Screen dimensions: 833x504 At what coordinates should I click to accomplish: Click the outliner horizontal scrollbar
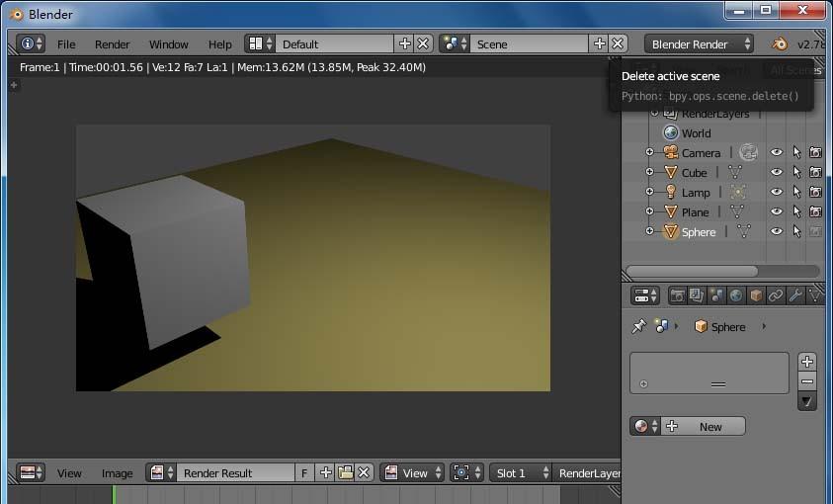[x=693, y=272]
